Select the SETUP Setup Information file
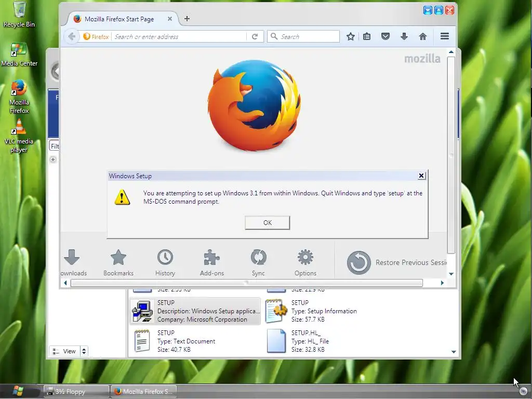532x399 pixels. (x=312, y=311)
